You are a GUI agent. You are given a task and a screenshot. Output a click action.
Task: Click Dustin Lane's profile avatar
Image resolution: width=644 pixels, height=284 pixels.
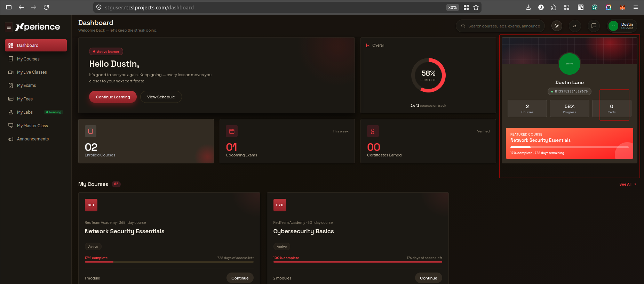pos(569,64)
